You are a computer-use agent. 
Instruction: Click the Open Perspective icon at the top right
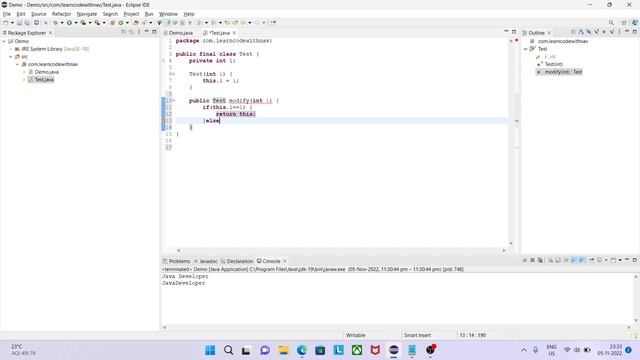point(624,23)
